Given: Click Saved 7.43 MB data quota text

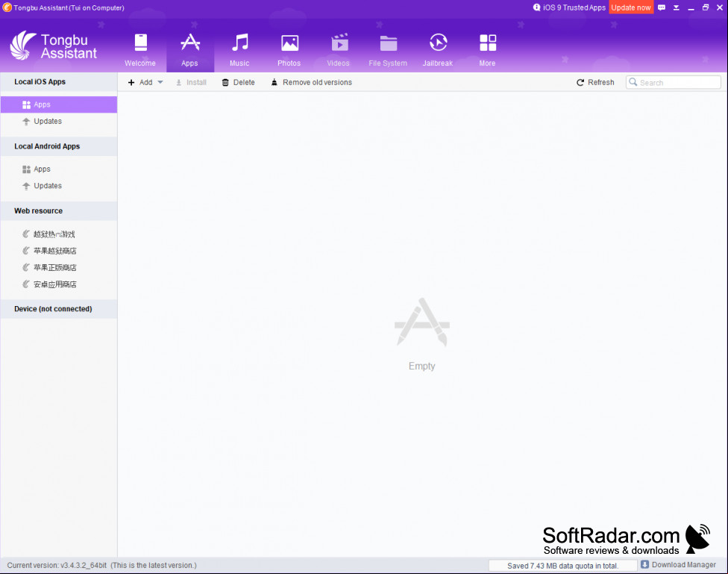Looking at the screenshot, I should coord(562,566).
